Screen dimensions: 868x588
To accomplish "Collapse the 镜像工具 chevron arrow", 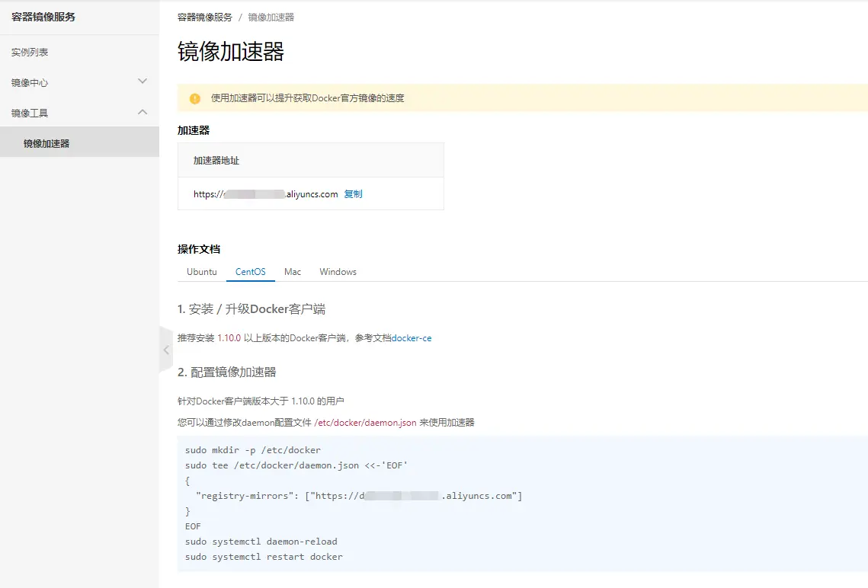I will [x=142, y=112].
